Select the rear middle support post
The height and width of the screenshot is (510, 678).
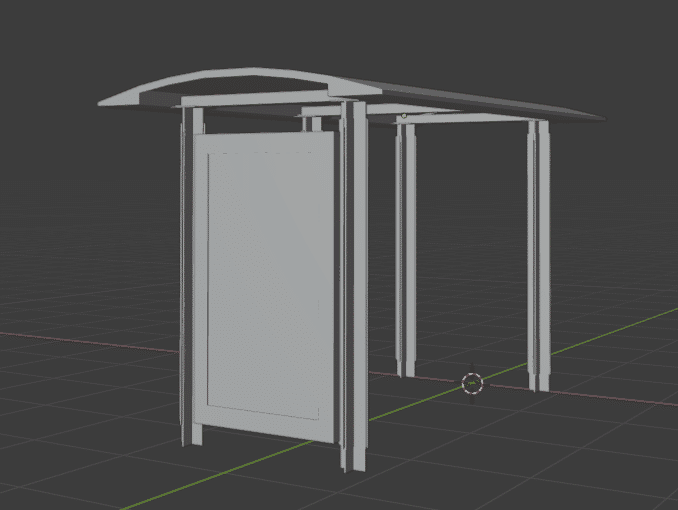coord(405,250)
